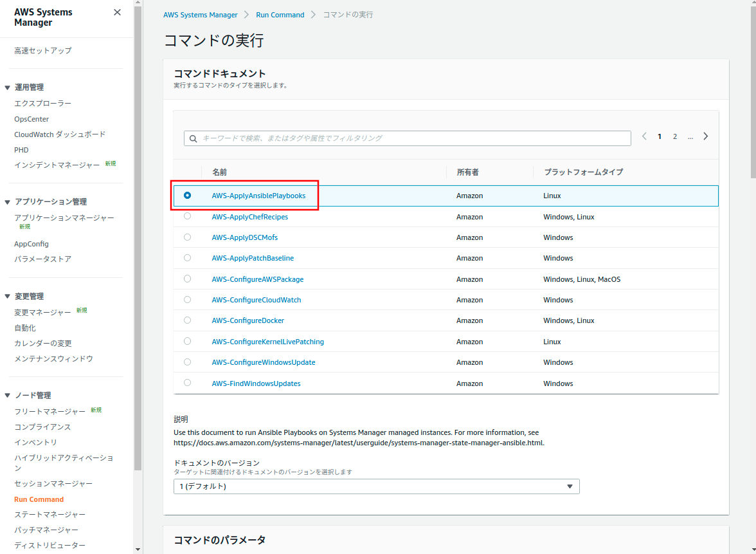The height and width of the screenshot is (554, 756).
Task: Click Run Command breadcrumb link
Action: tap(280, 15)
